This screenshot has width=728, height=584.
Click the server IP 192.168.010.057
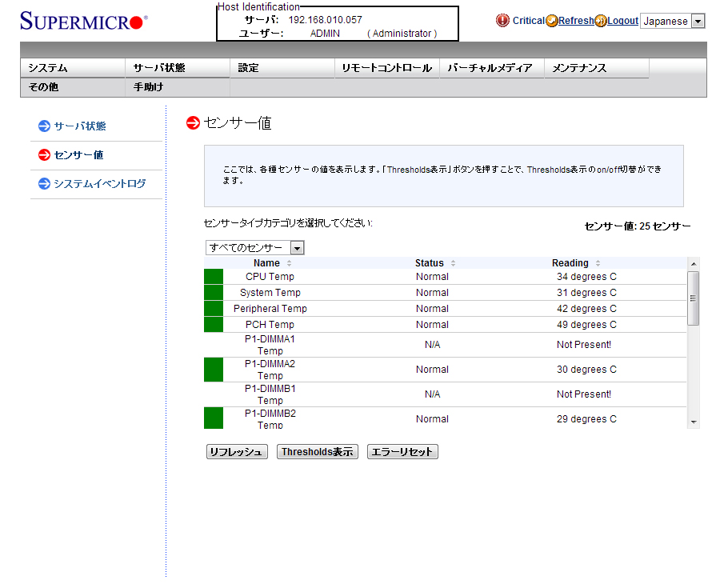coord(325,20)
